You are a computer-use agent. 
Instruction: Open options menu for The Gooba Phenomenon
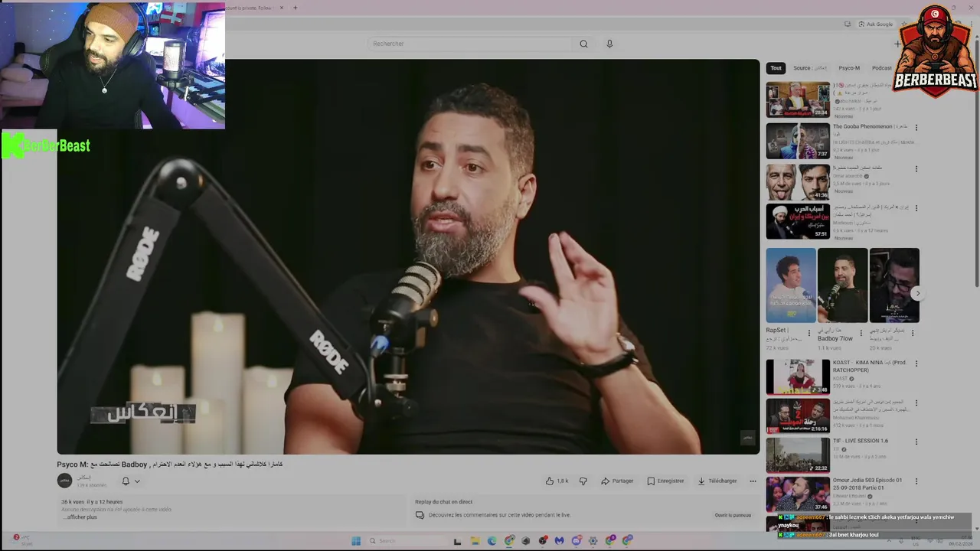tap(916, 128)
